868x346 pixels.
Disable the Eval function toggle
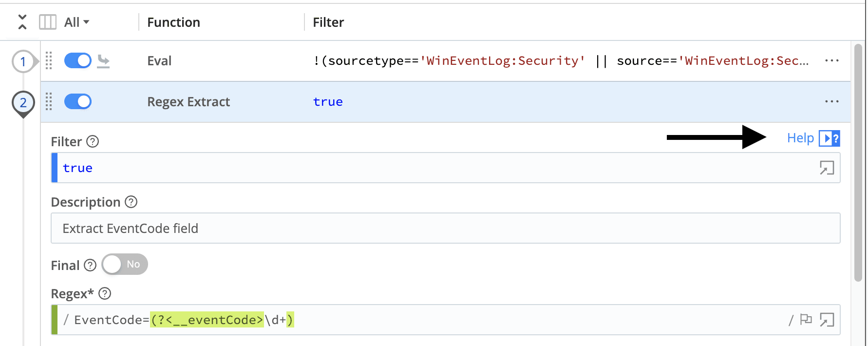point(78,61)
